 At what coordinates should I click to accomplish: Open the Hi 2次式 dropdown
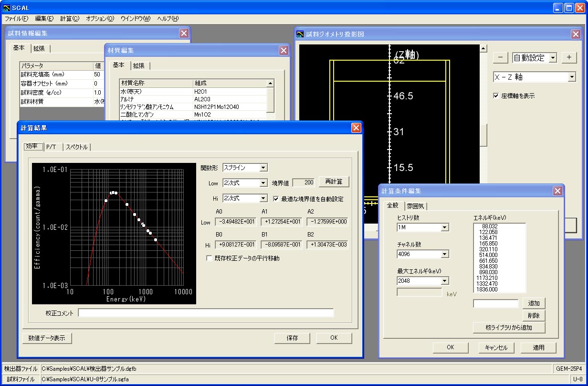click(263, 198)
